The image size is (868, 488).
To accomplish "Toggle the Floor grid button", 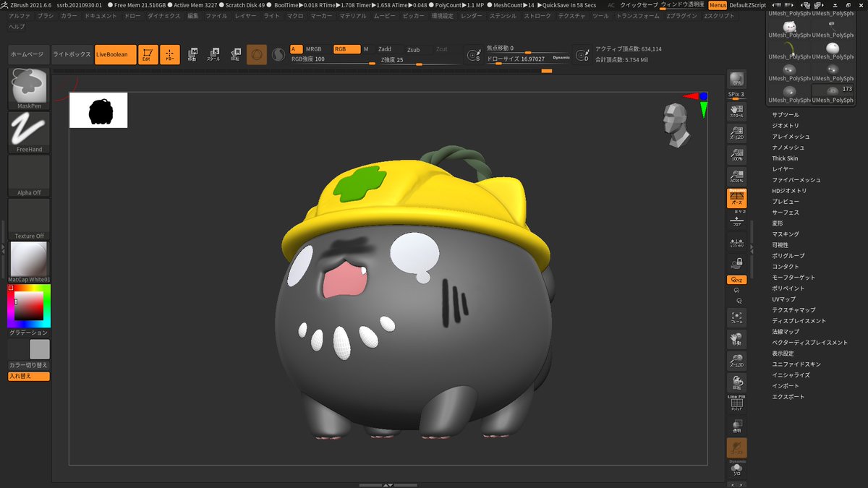I will [x=736, y=220].
